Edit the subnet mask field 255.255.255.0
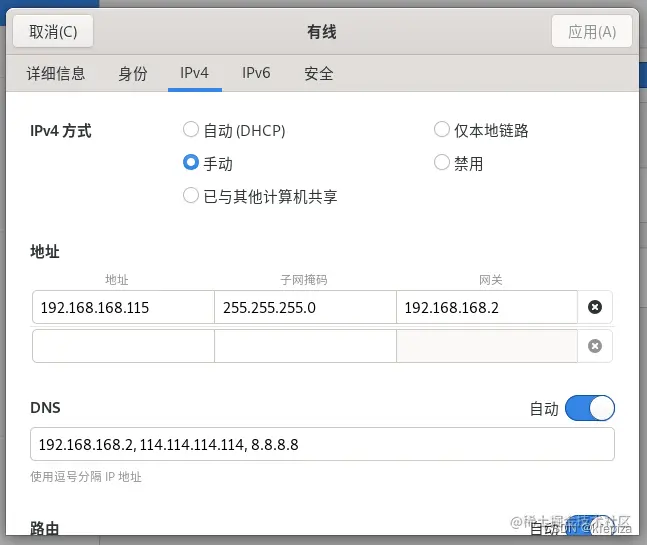Screen dimensions: 647x545 (x=305, y=307)
